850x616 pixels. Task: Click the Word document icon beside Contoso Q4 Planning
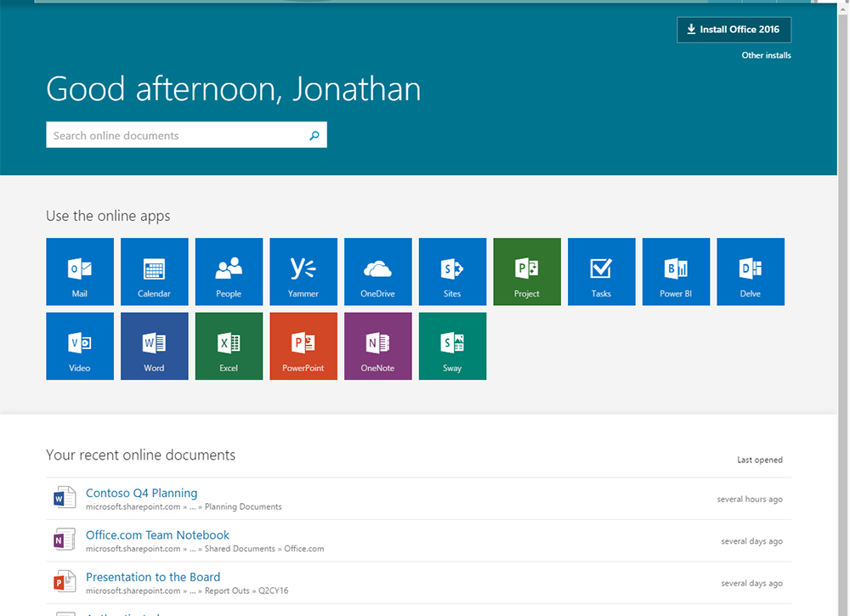65,497
